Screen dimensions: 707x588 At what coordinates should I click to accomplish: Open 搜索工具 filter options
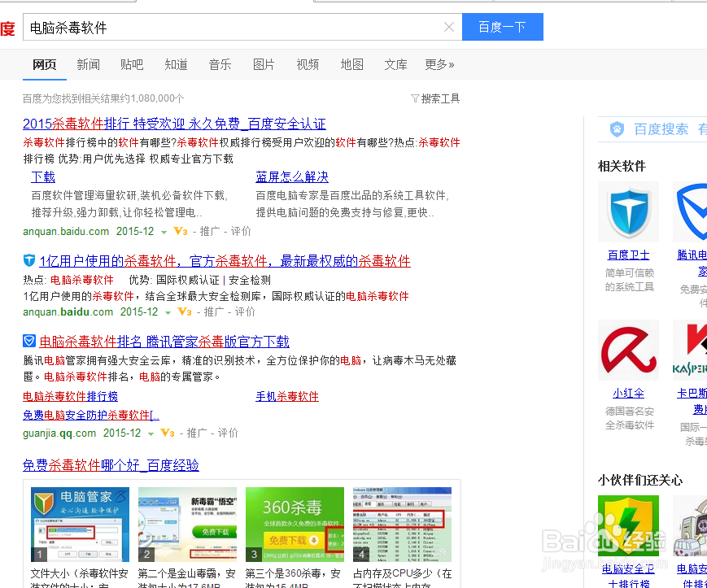[435, 98]
